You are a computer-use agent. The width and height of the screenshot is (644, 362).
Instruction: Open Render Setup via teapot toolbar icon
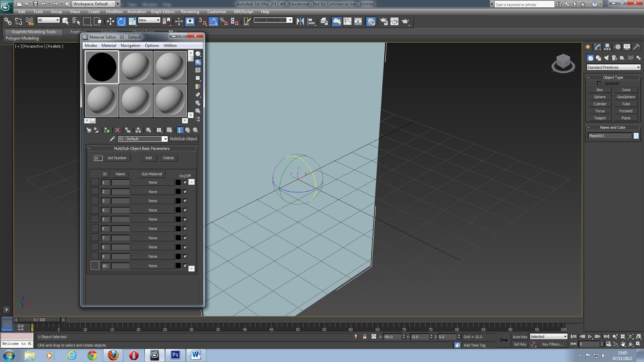click(384, 21)
